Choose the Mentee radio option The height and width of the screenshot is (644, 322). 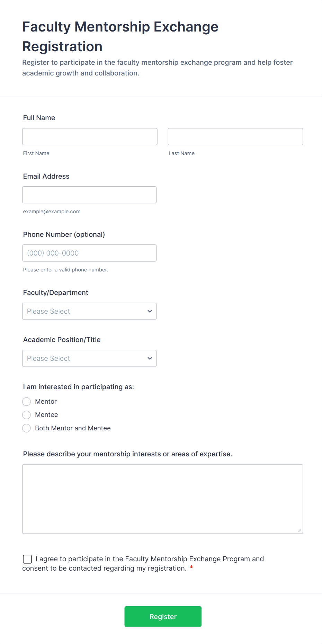pyautogui.click(x=27, y=414)
